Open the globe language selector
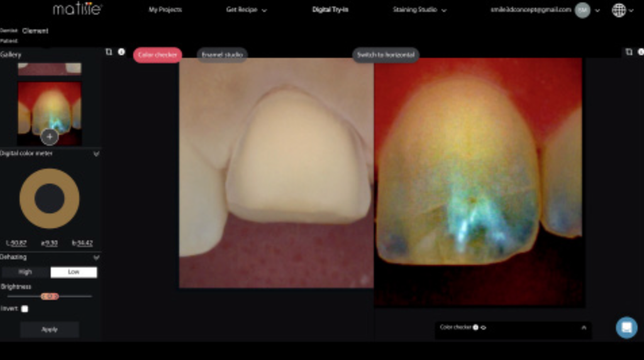Screen dimensions: 644x360 coord(619,10)
